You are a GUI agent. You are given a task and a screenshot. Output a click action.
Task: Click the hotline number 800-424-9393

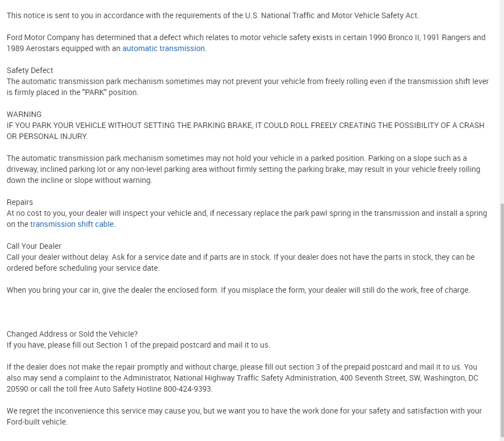click(188, 389)
